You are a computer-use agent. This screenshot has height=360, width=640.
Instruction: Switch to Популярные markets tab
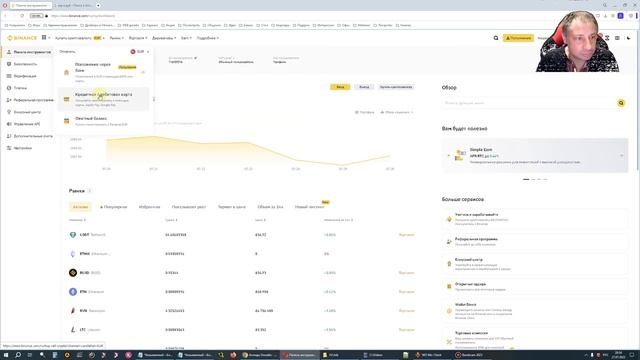(x=113, y=207)
